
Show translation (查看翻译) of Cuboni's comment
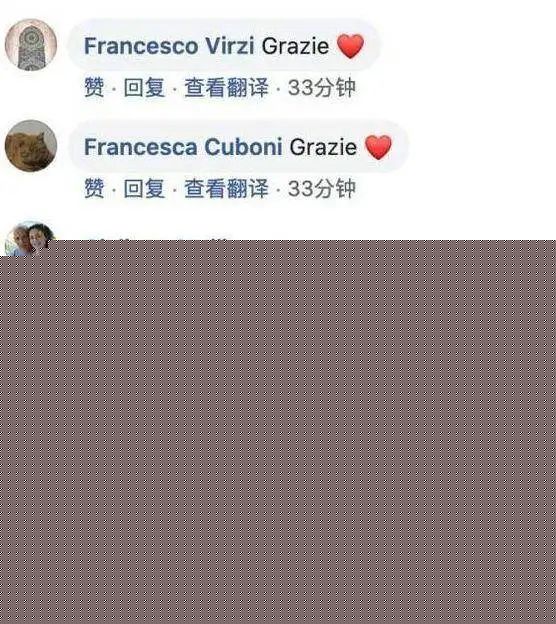[226, 189]
